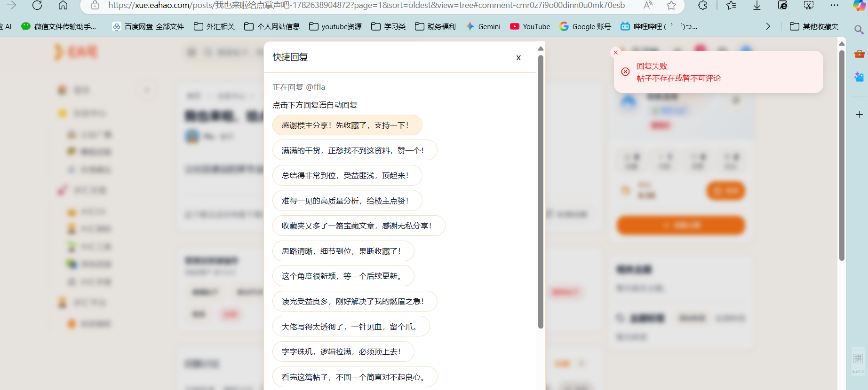Screen dimensions: 868x390
Task: Close the 快捷回复 dialog with x
Action: 518,57
